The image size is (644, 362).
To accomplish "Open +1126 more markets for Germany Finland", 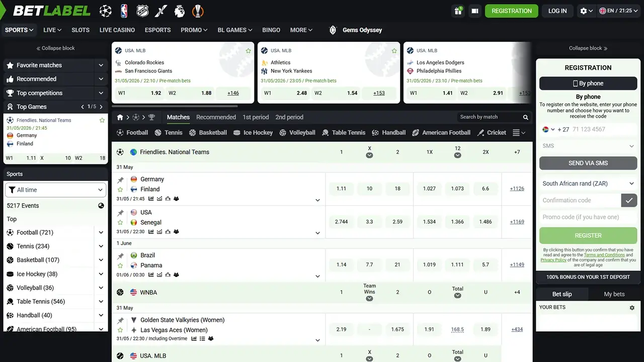I will coord(517,189).
